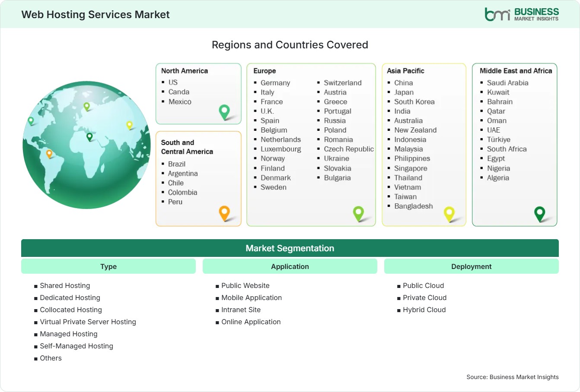580x392 pixels.
Task: Click Brazil in South and Central America list
Action: tap(177, 164)
